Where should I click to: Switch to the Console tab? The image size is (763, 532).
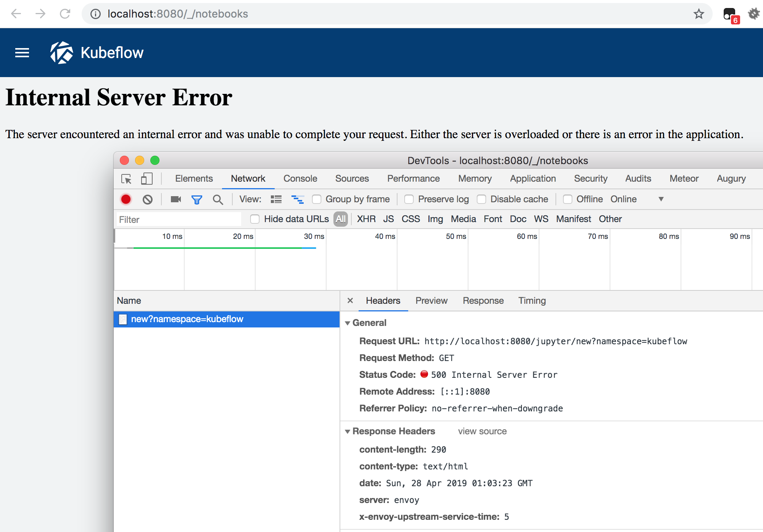300,179
